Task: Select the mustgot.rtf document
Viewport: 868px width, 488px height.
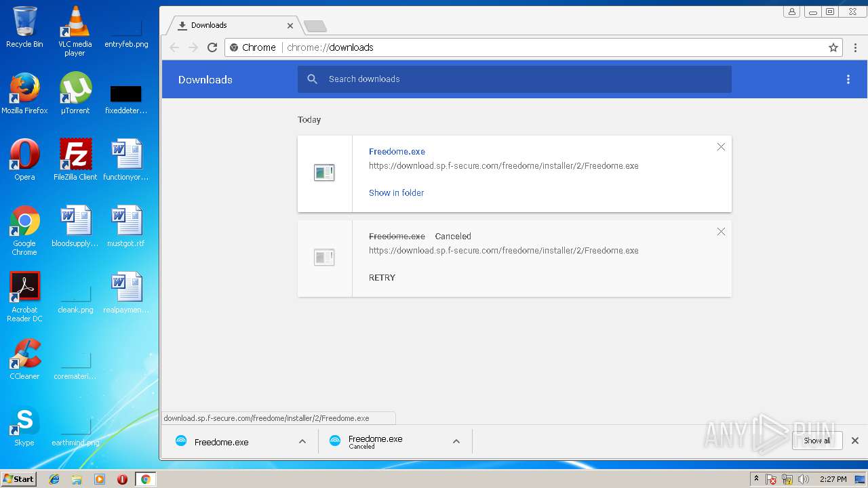Action: [126, 226]
